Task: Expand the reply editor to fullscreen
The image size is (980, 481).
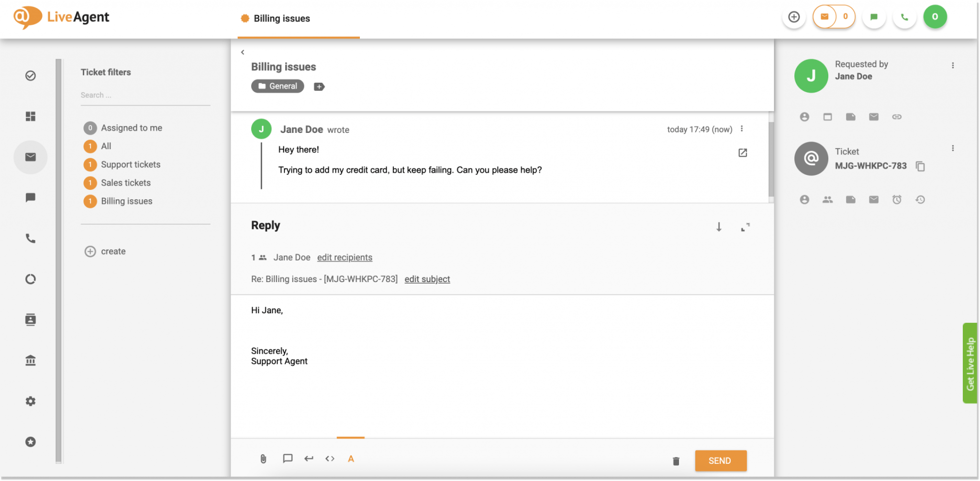Action: point(745,227)
